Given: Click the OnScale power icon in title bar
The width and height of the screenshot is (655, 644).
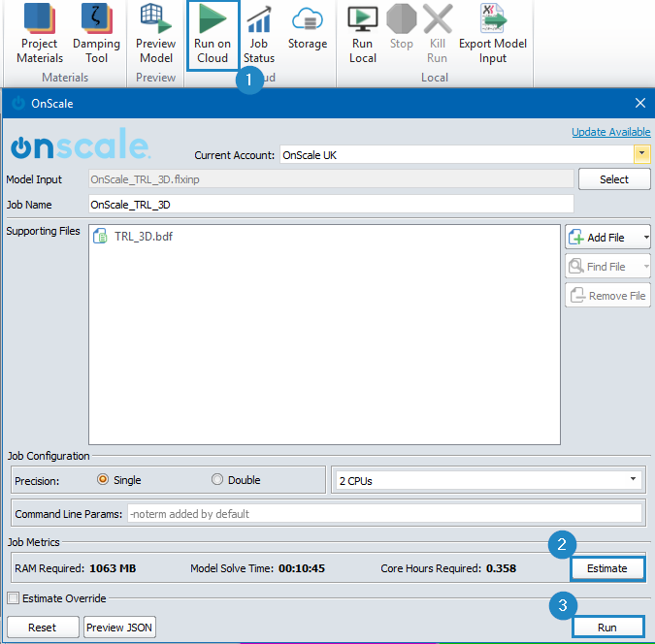Looking at the screenshot, I should pyautogui.click(x=18, y=103).
